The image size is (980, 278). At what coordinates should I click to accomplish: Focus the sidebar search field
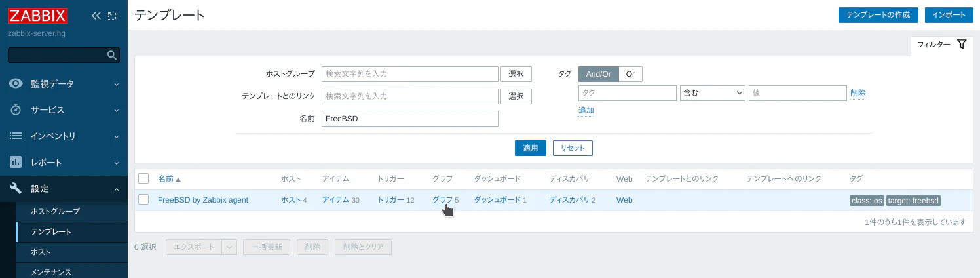[x=58, y=55]
